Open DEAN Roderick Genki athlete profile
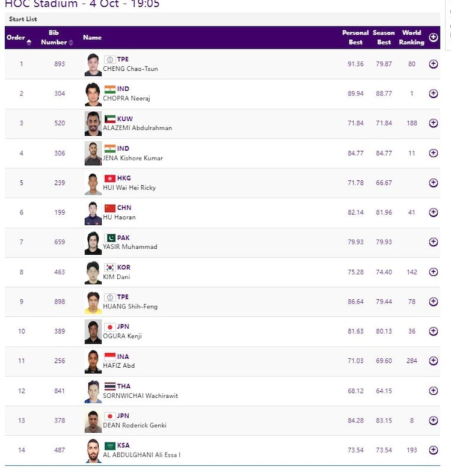451x476 pixels. (x=134, y=426)
